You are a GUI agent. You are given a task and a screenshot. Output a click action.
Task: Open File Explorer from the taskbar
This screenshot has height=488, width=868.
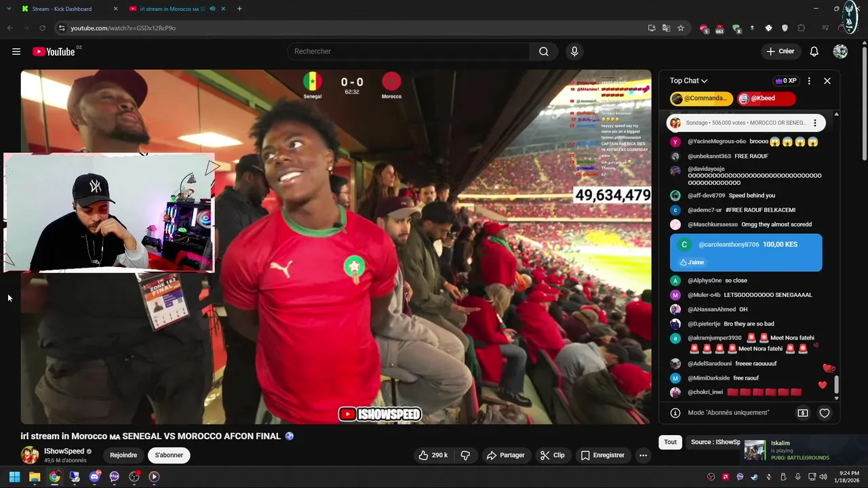35,476
